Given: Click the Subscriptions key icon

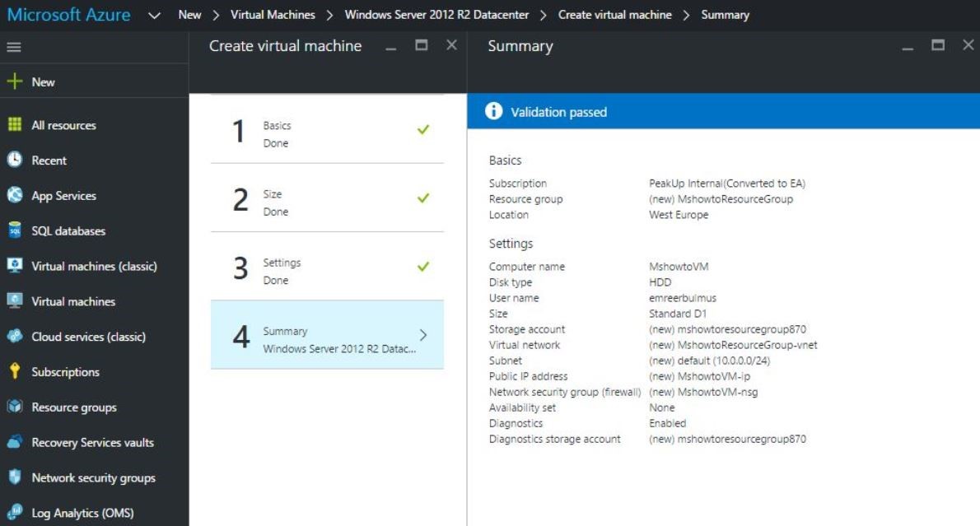Looking at the screenshot, I should tap(14, 371).
